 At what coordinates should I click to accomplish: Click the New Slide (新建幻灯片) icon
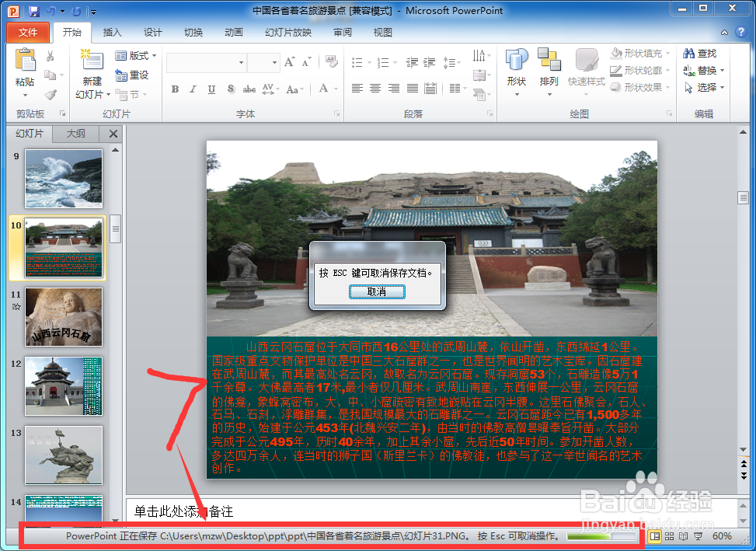[x=92, y=61]
